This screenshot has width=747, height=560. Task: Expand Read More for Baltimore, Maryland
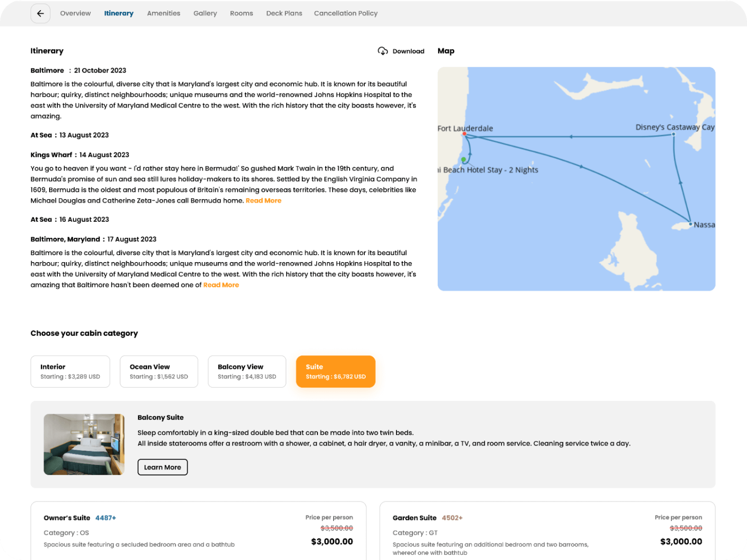[x=221, y=285]
